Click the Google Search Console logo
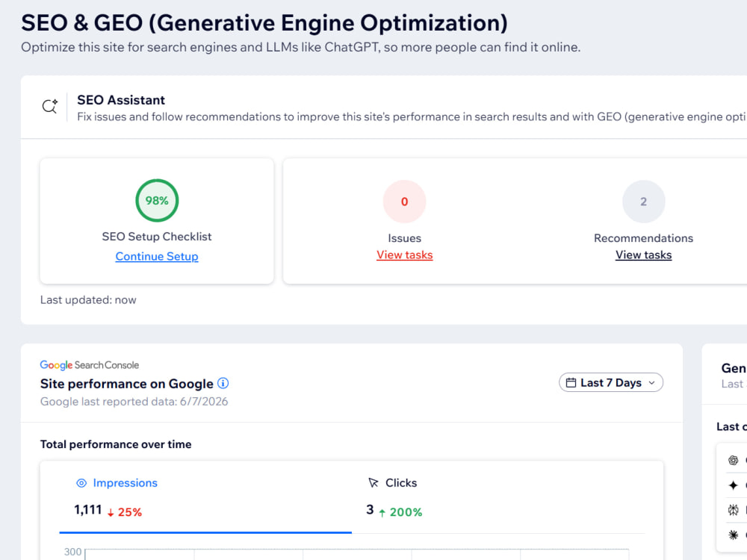 pos(90,365)
